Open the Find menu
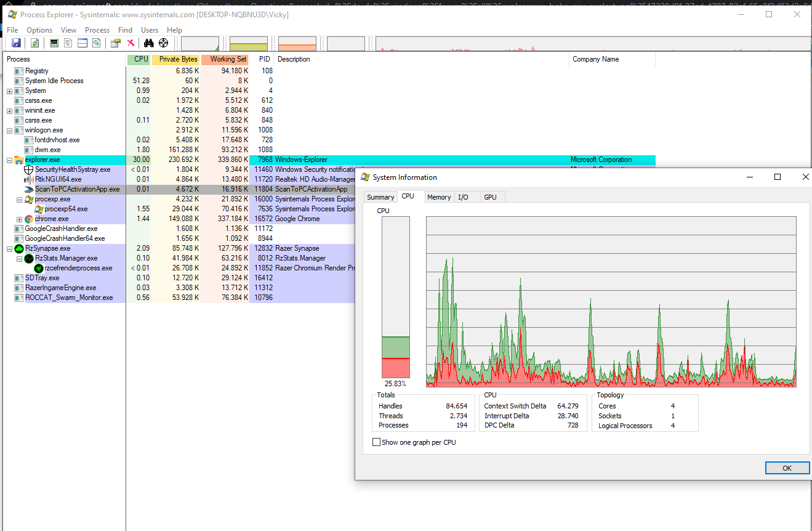The width and height of the screenshot is (812, 531). click(125, 30)
